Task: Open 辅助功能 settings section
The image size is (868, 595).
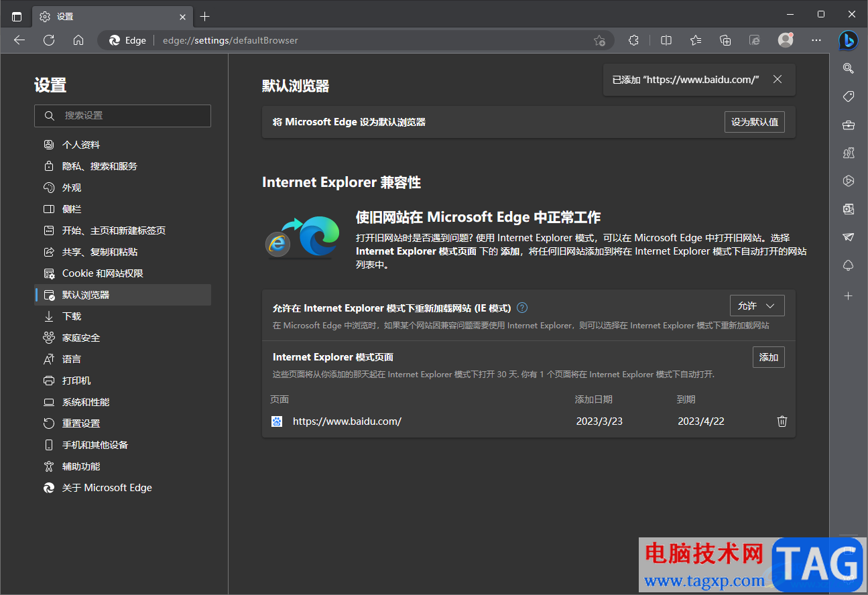Action: coord(123,466)
